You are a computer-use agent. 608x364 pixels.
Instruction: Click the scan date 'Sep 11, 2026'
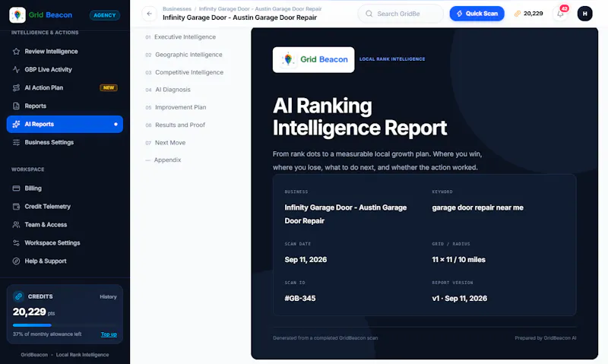pyautogui.click(x=306, y=259)
